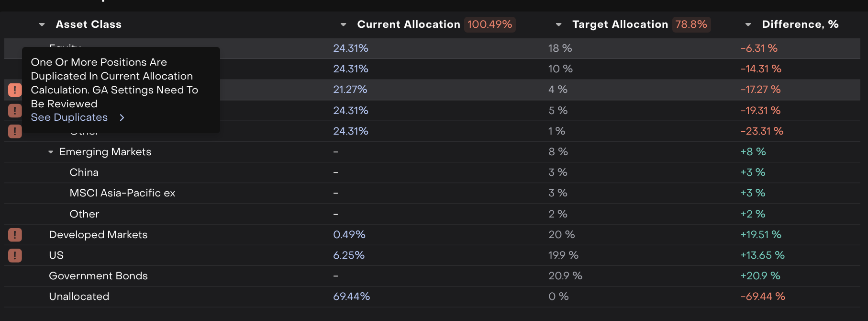Click Developed Markets 0.49% current allocation value
This screenshot has height=321, width=868.
pos(349,235)
